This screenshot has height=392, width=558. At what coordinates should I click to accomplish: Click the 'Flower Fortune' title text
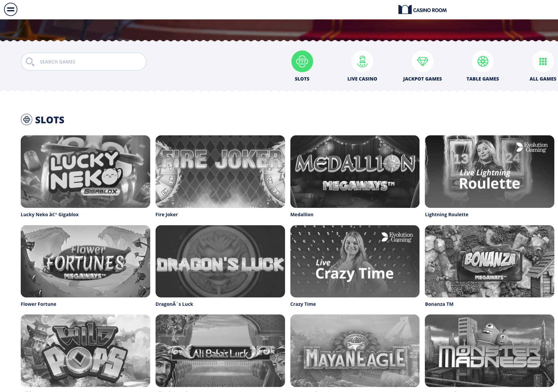coord(38,304)
